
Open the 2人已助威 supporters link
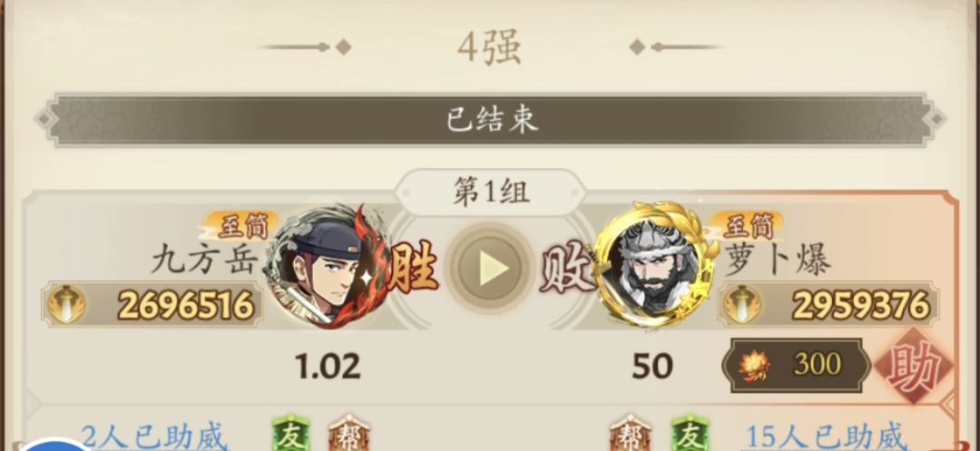(155, 436)
